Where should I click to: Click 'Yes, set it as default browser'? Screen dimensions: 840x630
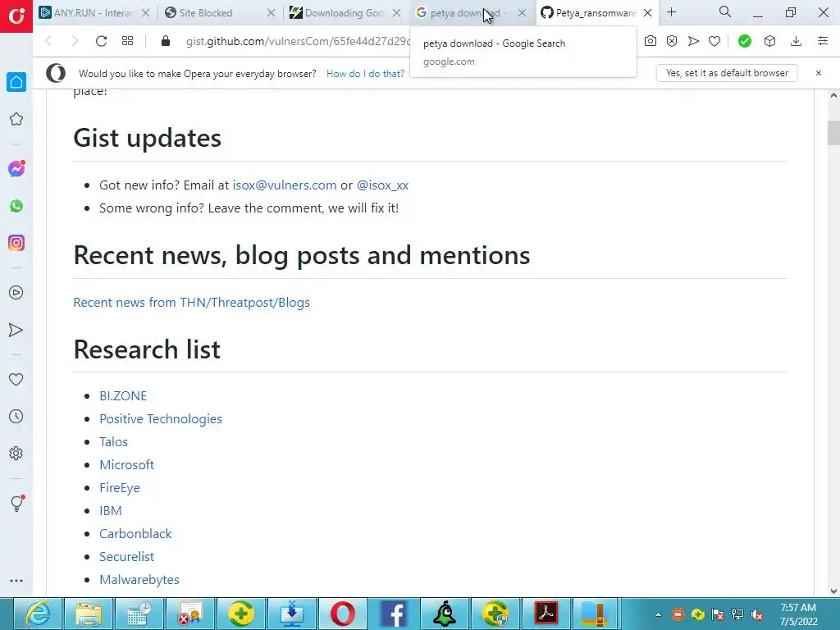[x=727, y=73]
